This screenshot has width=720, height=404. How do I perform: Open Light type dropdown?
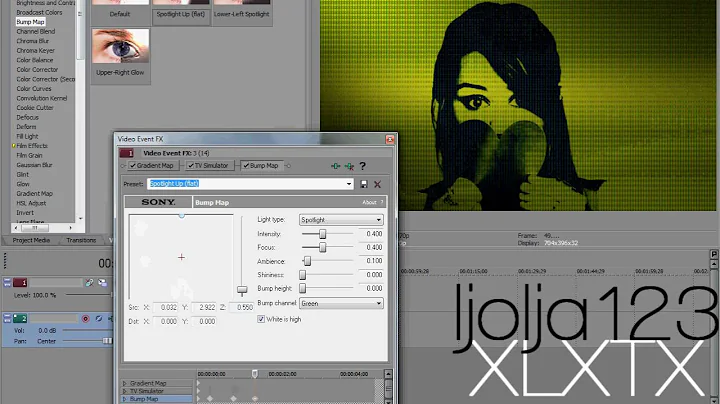pos(341,220)
